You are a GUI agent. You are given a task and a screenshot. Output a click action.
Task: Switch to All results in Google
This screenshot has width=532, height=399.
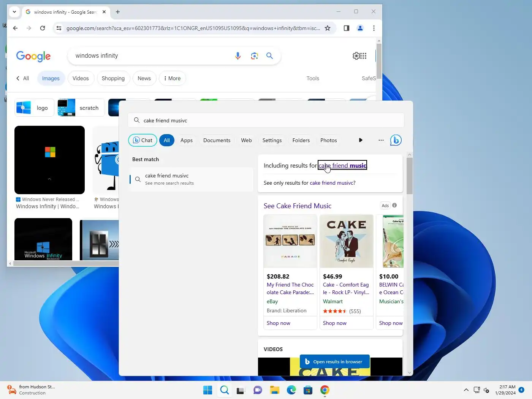pyautogui.click(x=22, y=78)
